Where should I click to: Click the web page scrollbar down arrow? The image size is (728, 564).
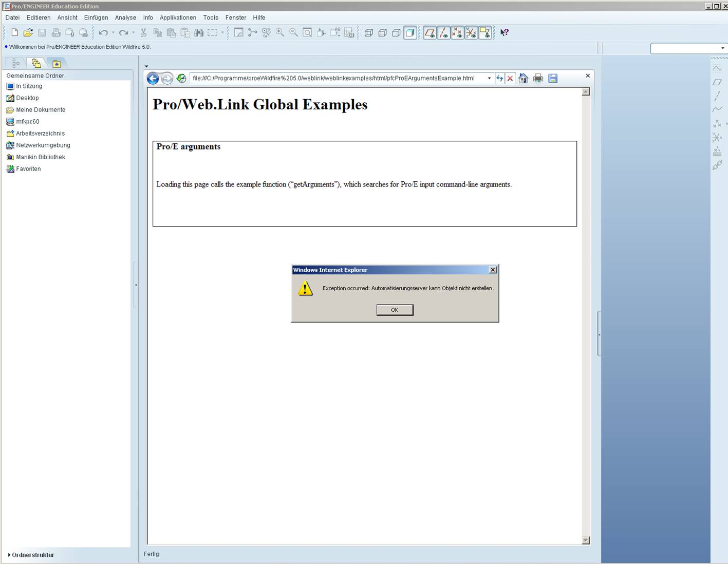(x=586, y=540)
